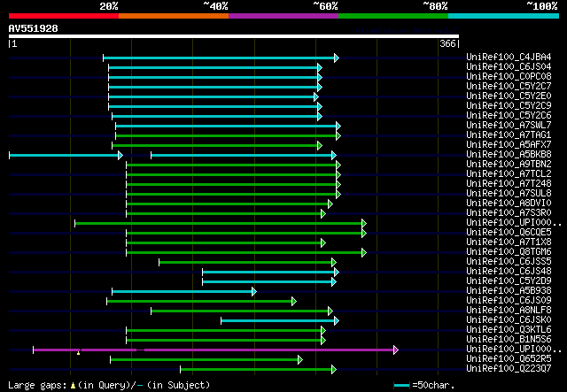The width and height of the screenshot is (567, 392).
Task: Open the UniRef100_C5Y2E0 hit label
Action: (x=509, y=96)
